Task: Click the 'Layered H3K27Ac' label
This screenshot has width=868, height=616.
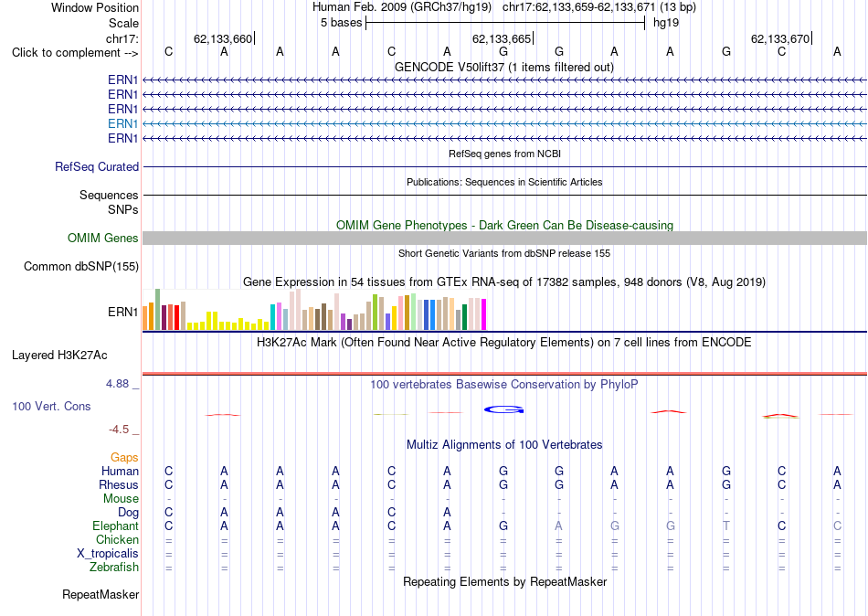Action: click(x=59, y=356)
